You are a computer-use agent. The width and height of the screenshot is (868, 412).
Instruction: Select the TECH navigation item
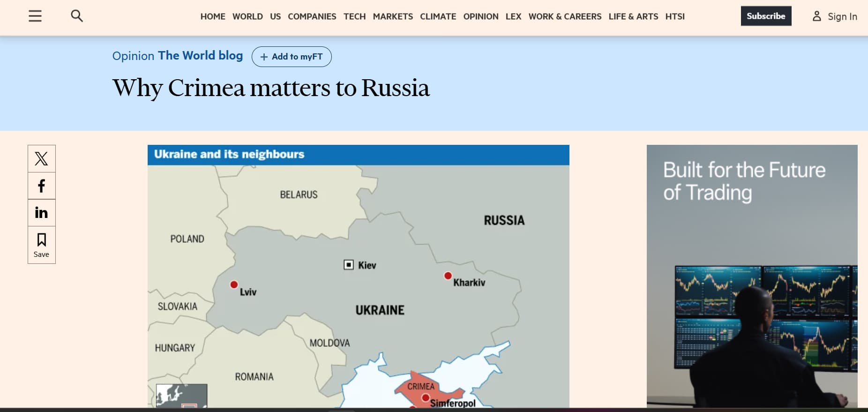tap(354, 16)
